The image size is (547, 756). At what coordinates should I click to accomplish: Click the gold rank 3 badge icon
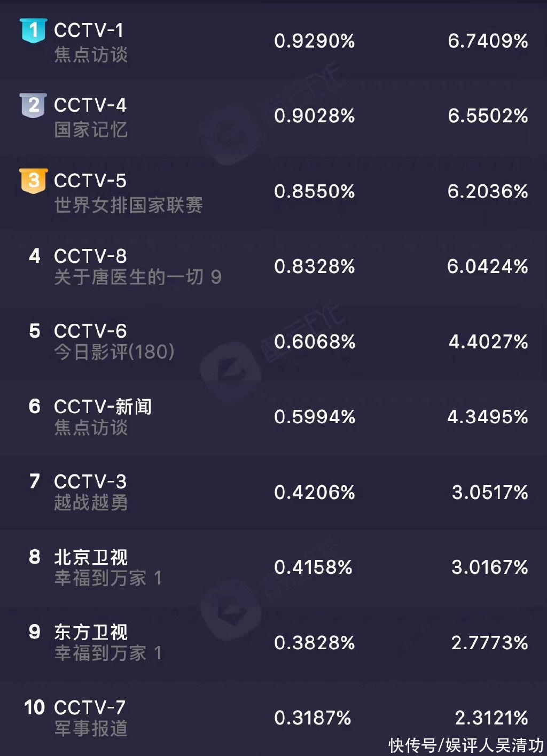pos(34,181)
